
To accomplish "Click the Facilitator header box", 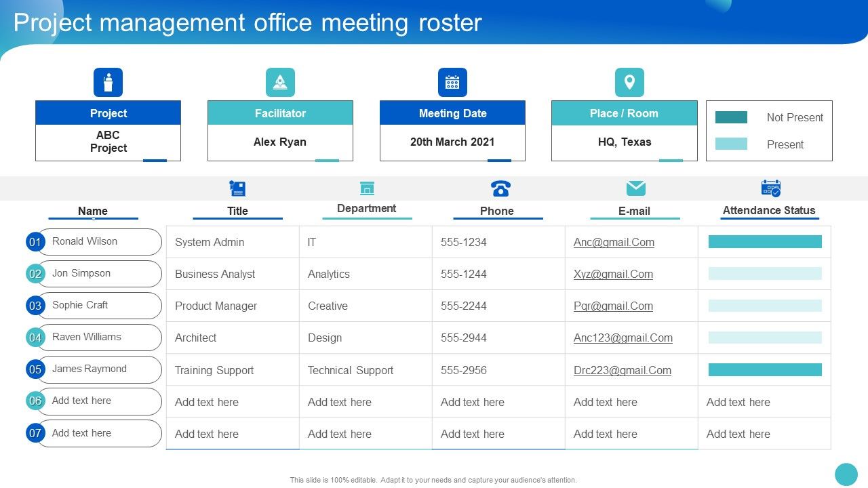I will (280, 113).
